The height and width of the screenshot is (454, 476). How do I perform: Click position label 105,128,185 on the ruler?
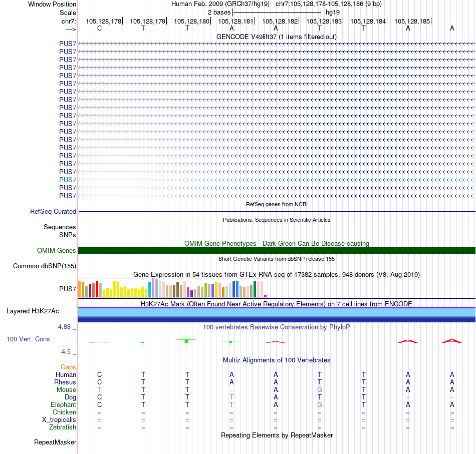412,21
